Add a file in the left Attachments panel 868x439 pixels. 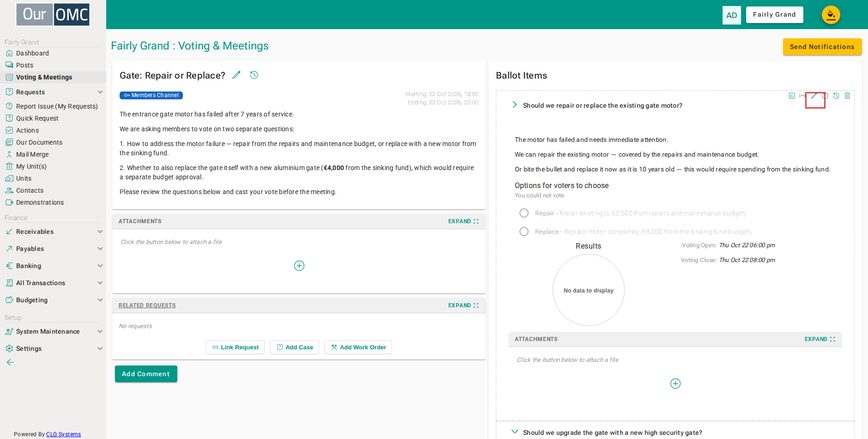point(299,266)
